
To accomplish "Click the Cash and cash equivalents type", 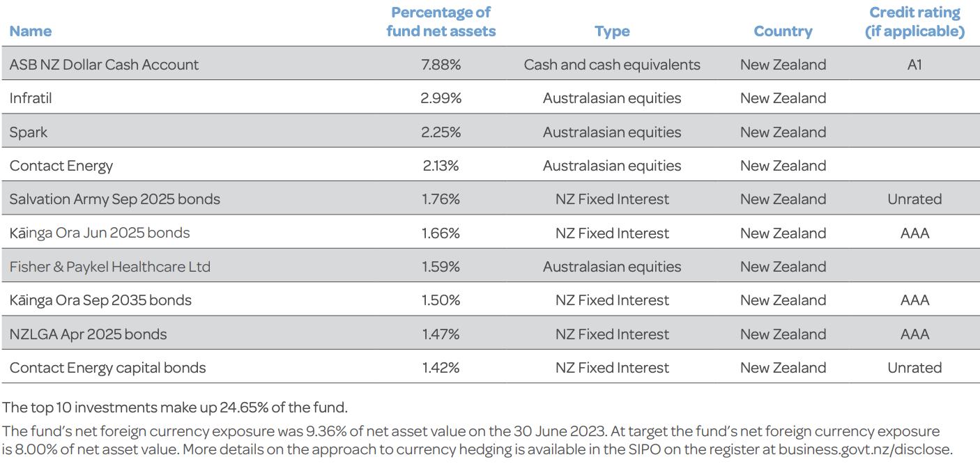I will pyautogui.click(x=612, y=65).
